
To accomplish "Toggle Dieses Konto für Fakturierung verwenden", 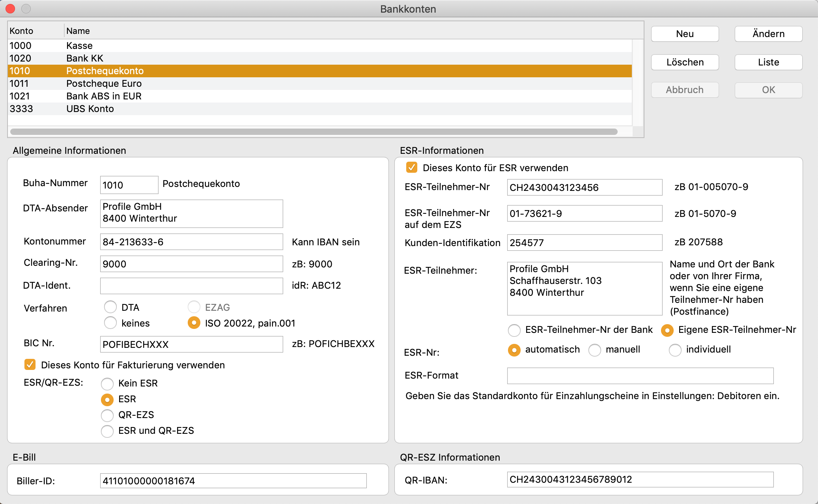I will pyautogui.click(x=30, y=365).
